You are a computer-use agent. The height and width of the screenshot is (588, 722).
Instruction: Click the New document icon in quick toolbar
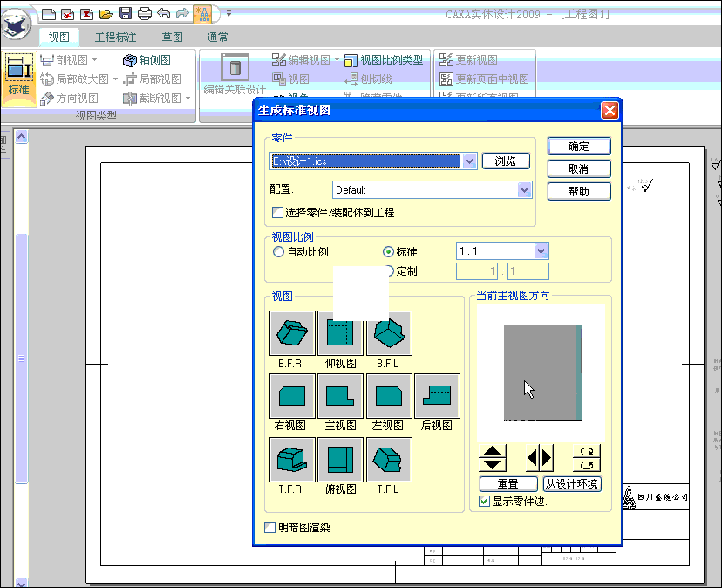pyautogui.click(x=48, y=14)
